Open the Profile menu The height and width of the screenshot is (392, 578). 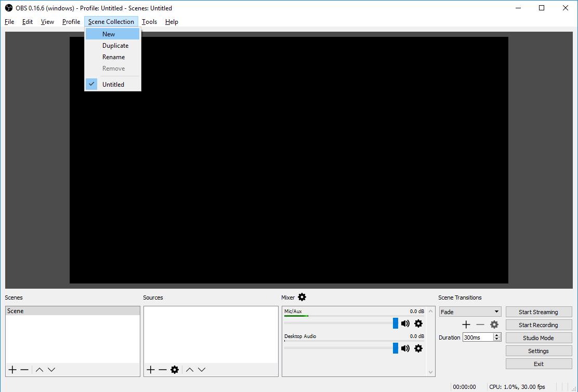(71, 22)
